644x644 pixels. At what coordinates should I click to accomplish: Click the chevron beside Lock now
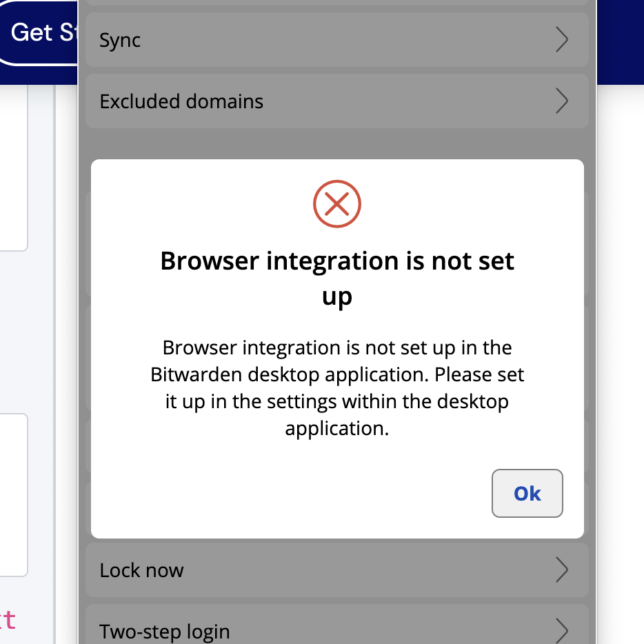562,570
